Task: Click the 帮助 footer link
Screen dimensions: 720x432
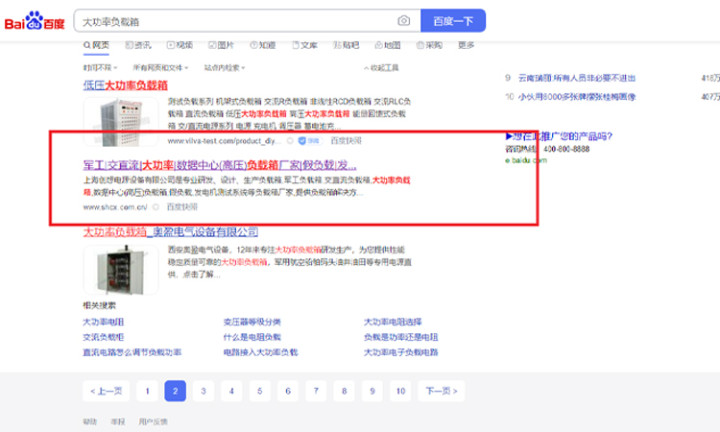Action: 90,421
